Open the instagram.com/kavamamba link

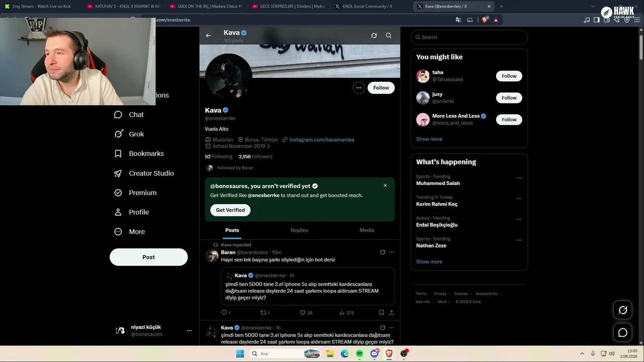(x=322, y=140)
